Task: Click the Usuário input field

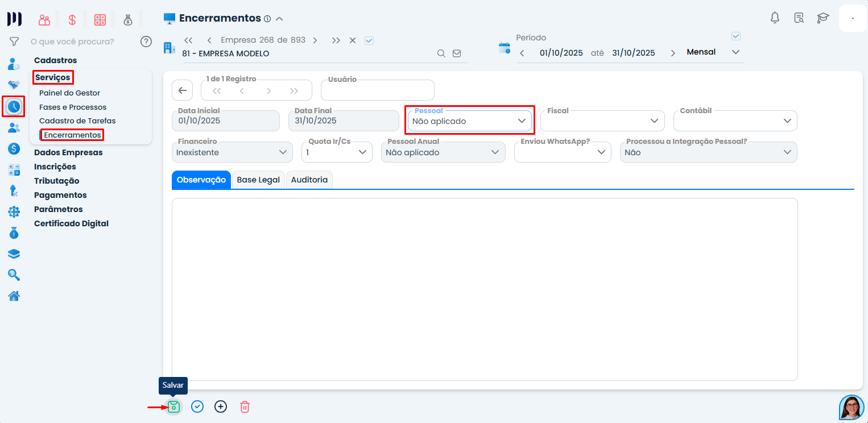Action: (x=378, y=90)
